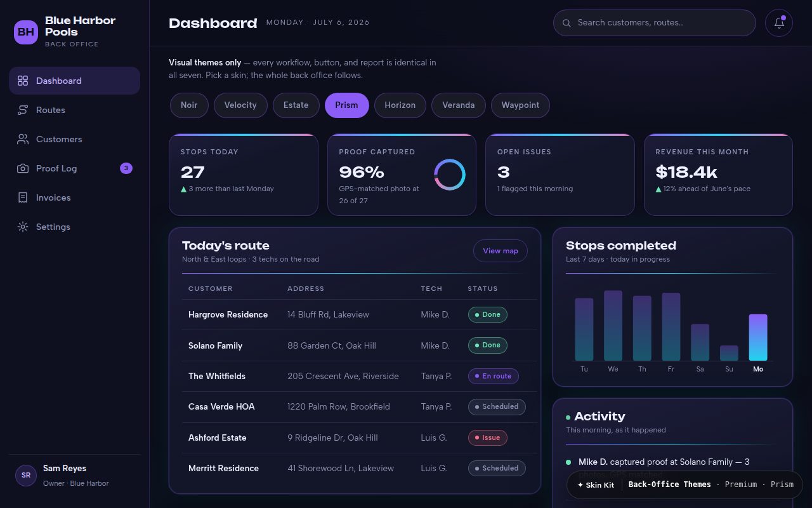Click the proof captured progress ring

[450, 175]
